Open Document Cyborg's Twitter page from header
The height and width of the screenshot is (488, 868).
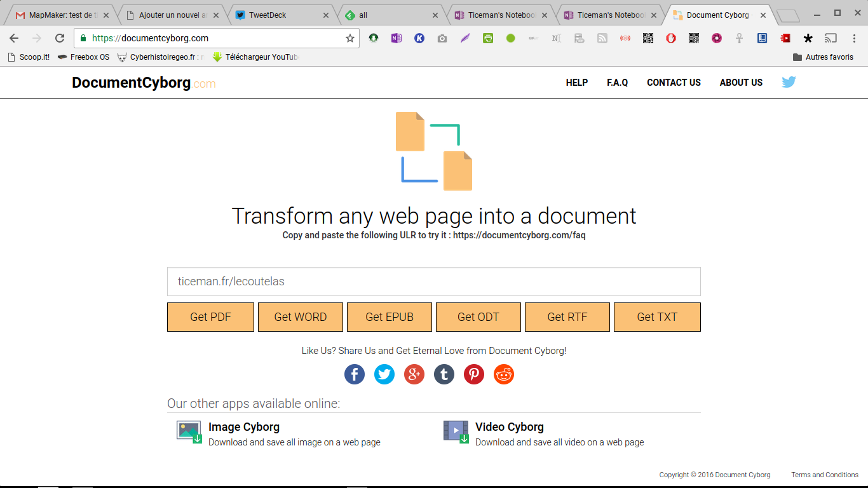(x=789, y=82)
